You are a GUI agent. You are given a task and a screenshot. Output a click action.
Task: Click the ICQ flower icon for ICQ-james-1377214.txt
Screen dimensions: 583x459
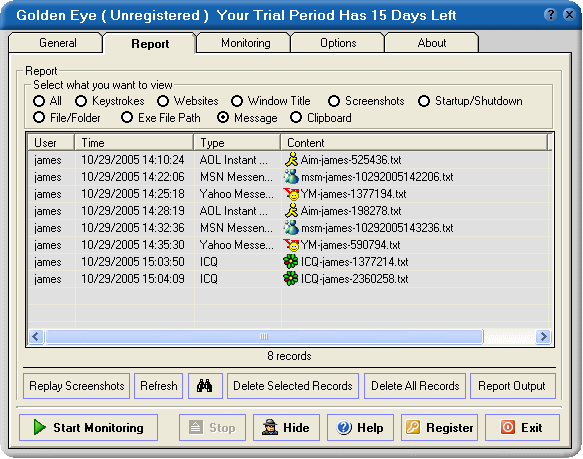point(291,262)
